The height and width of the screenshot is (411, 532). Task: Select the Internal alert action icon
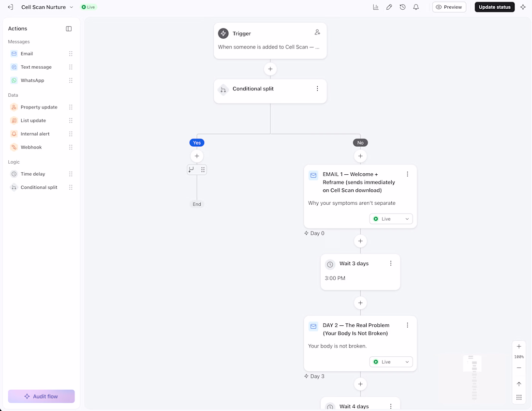(14, 134)
